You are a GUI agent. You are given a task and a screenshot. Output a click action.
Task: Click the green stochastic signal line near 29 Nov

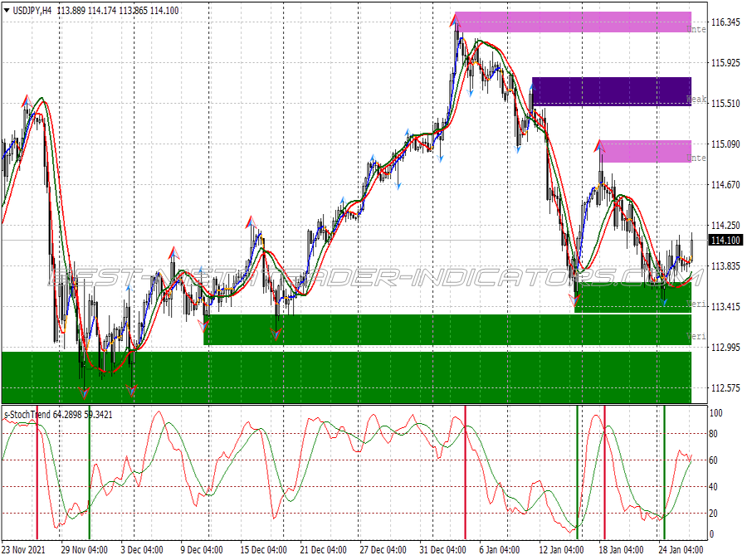click(89, 472)
